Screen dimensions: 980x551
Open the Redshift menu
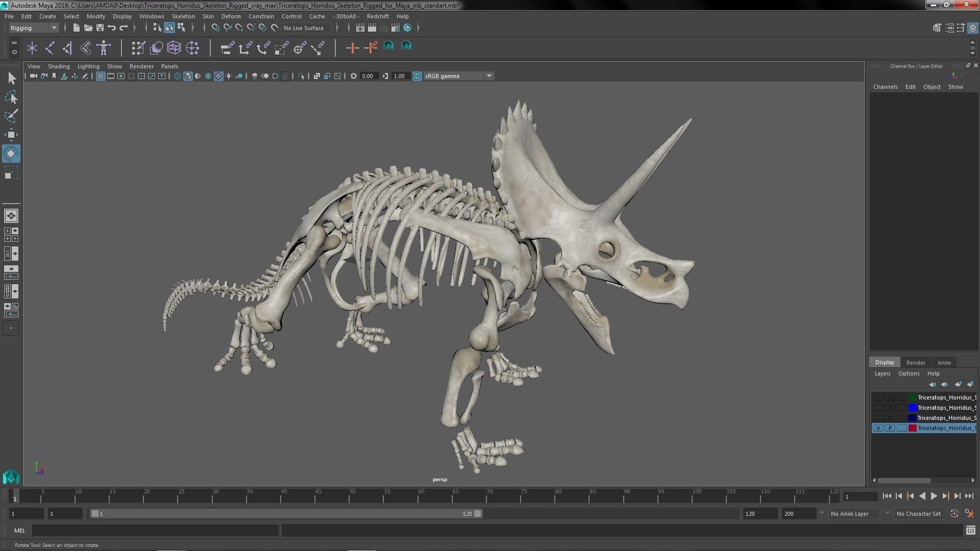[x=378, y=16]
